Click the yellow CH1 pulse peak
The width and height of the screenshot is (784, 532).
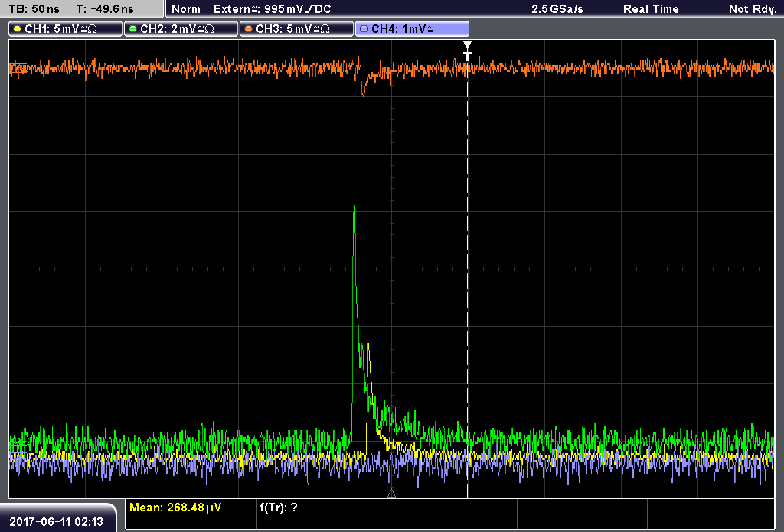368,346
